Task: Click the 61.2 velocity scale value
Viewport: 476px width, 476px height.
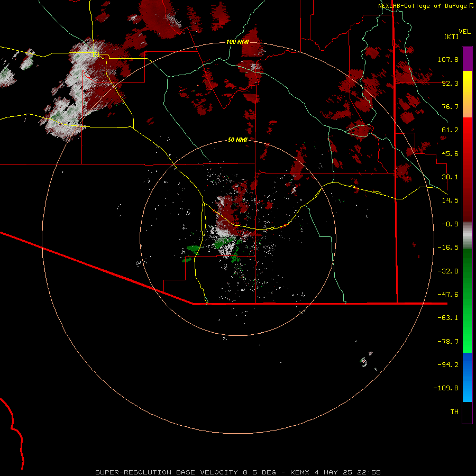Action: (450, 130)
